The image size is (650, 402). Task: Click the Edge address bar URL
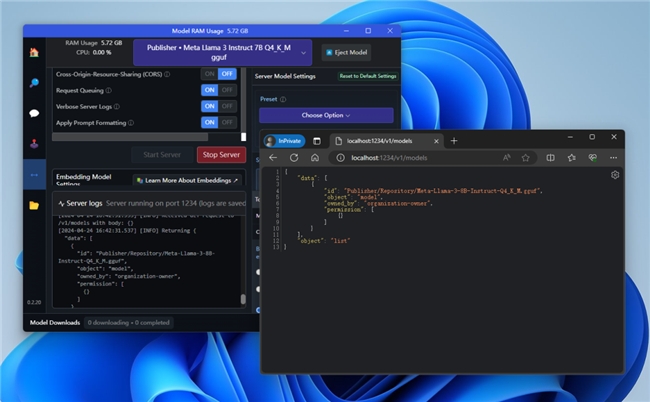pyautogui.click(x=389, y=157)
